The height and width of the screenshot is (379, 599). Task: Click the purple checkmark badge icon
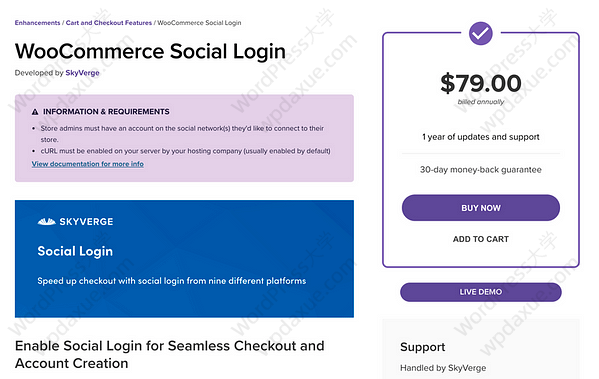pos(481,33)
